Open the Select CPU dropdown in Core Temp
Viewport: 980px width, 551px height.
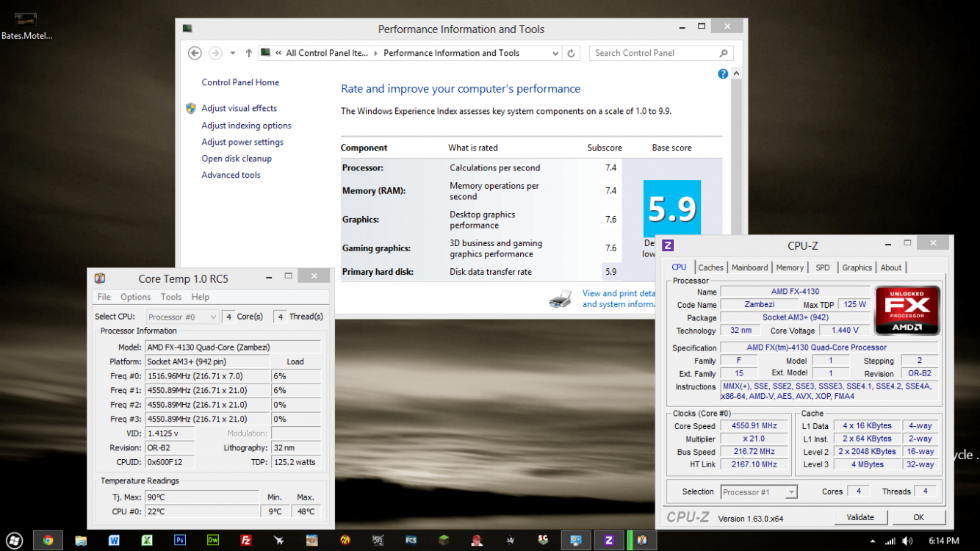point(182,317)
